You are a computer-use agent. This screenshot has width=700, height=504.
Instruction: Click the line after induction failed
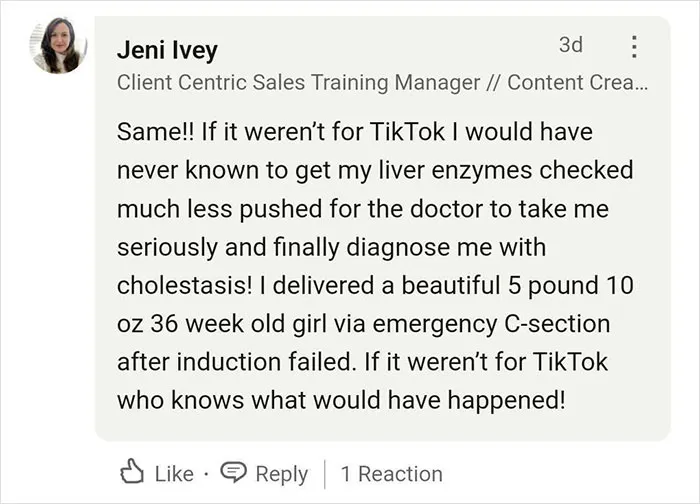pyautogui.click(x=362, y=362)
